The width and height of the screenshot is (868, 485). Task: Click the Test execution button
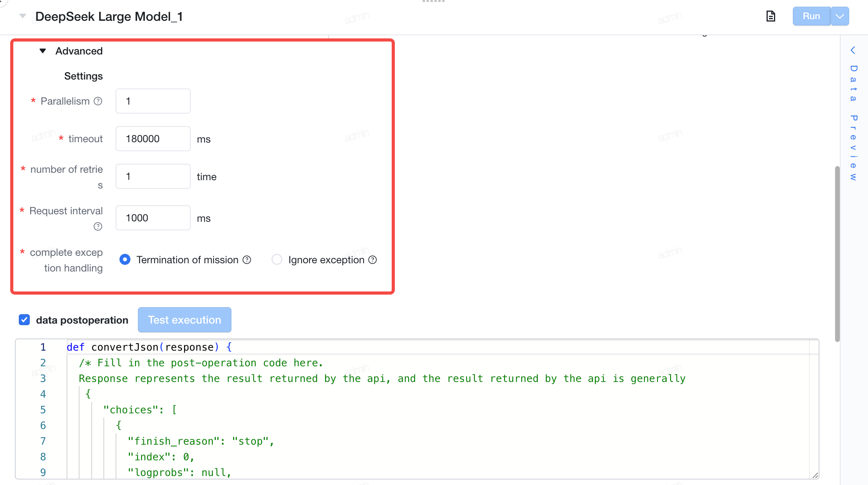pos(184,320)
